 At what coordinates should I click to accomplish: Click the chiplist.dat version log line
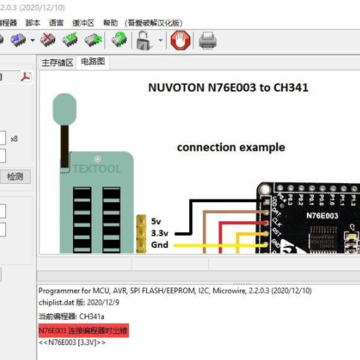pyautogui.click(x=79, y=303)
